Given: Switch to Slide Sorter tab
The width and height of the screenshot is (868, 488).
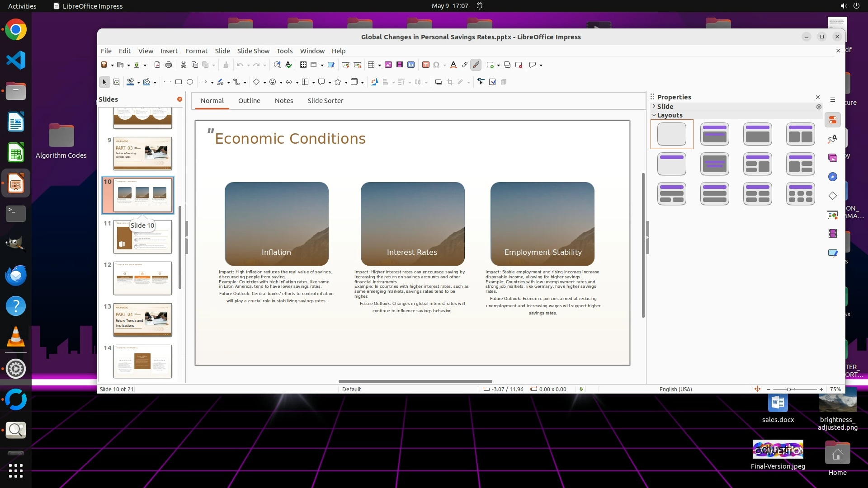Looking at the screenshot, I should pos(325,101).
